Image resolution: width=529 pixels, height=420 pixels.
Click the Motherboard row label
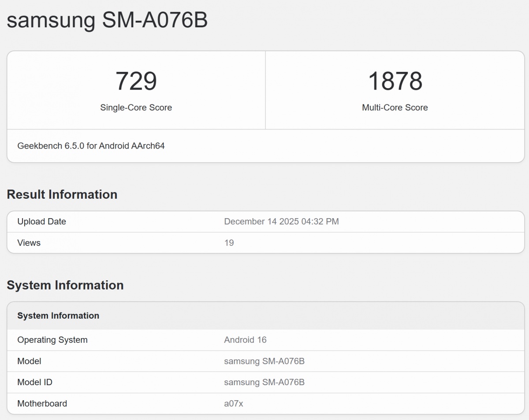[42, 404]
